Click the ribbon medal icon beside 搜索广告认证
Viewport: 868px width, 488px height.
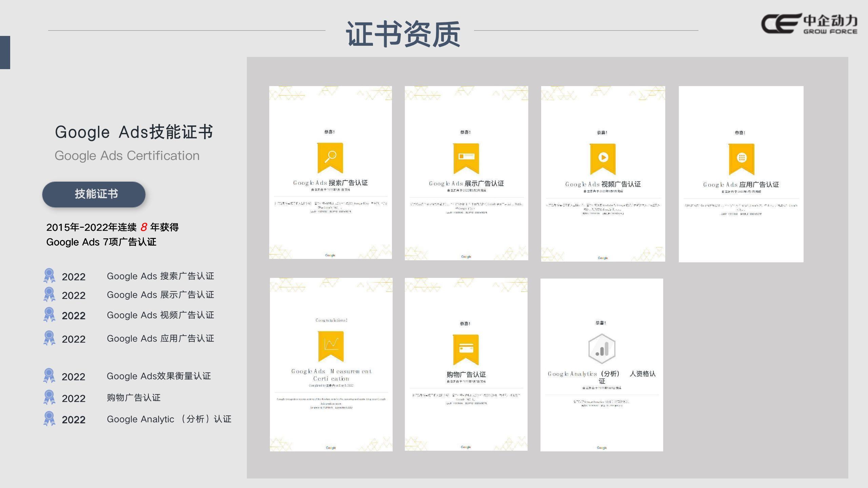coord(49,276)
